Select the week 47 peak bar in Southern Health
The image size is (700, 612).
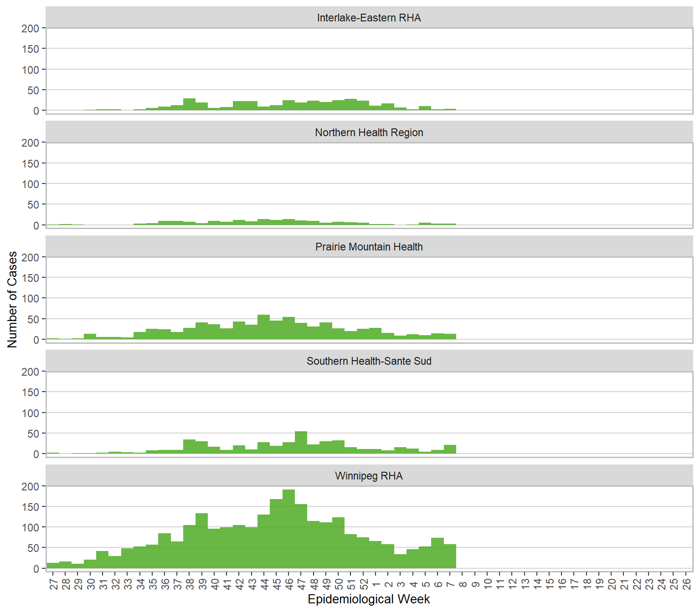[x=301, y=443]
